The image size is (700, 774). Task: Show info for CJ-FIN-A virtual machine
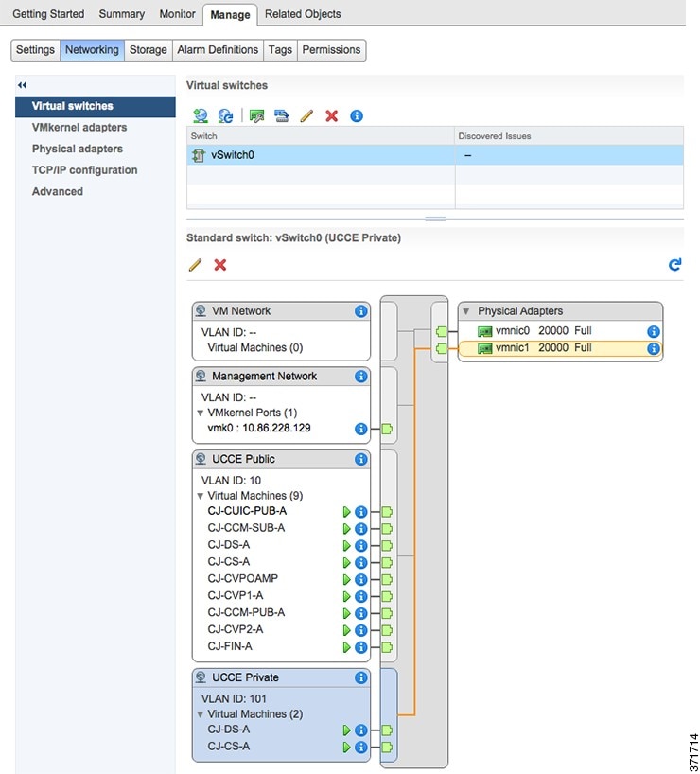(360, 647)
